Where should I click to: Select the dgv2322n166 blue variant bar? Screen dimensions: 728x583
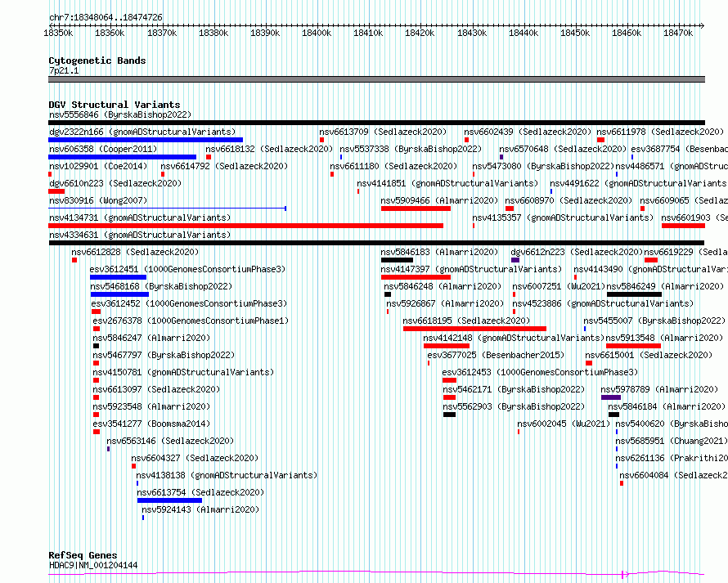click(x=146, y=140)
